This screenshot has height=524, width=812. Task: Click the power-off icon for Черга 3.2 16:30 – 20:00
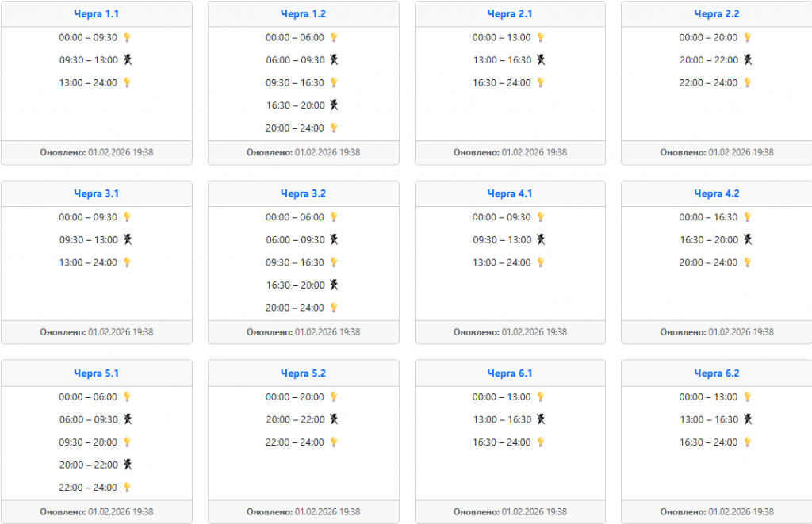(x=334, y=285)
